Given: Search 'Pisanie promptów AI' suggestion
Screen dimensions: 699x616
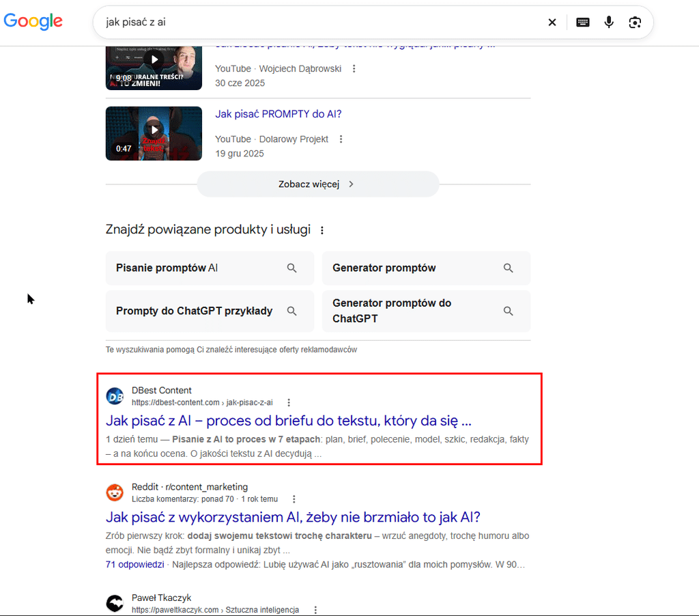Looking at the screenshot, I should click(x=210, y=268).
